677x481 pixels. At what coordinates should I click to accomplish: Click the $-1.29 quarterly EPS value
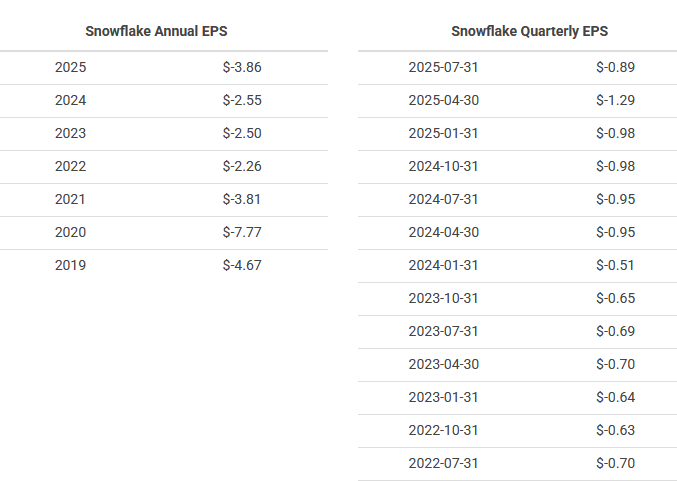(616, 101)
